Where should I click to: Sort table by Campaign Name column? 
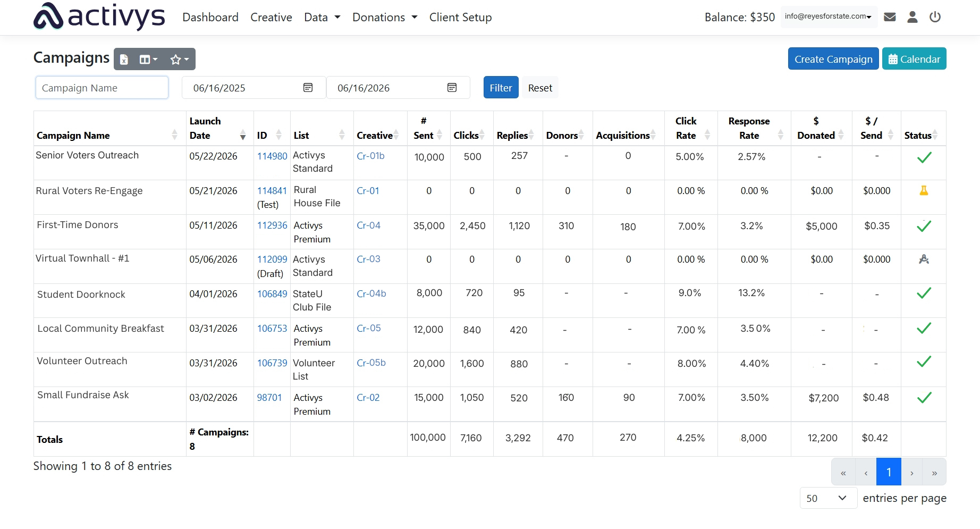point(109,129)
